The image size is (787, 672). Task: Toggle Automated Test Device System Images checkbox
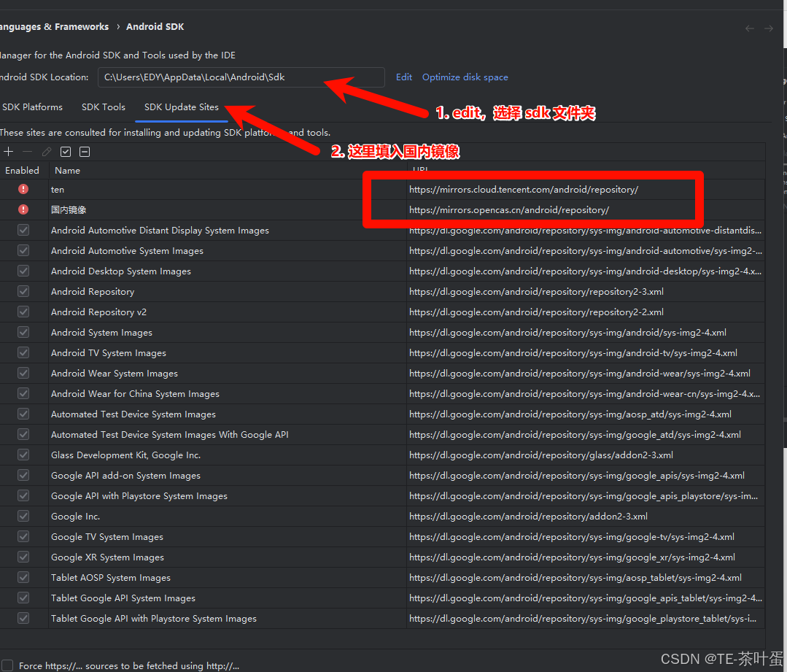tap(23, 414)
